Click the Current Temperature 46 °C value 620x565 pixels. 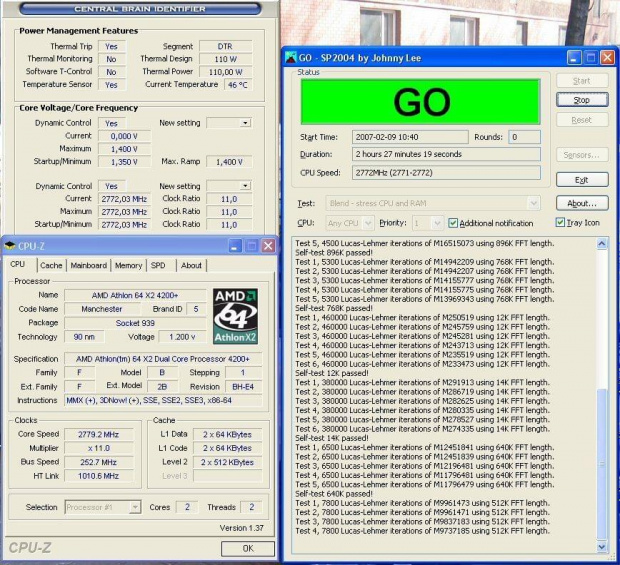coord(238,85)
